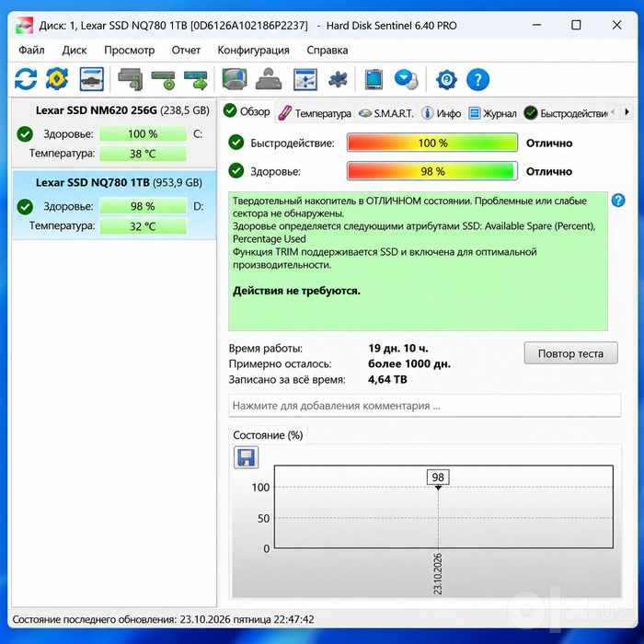644x644 pixels.
Task: Click the 19 дн. 10 ч. uptime value
Action: pos(398,349)
